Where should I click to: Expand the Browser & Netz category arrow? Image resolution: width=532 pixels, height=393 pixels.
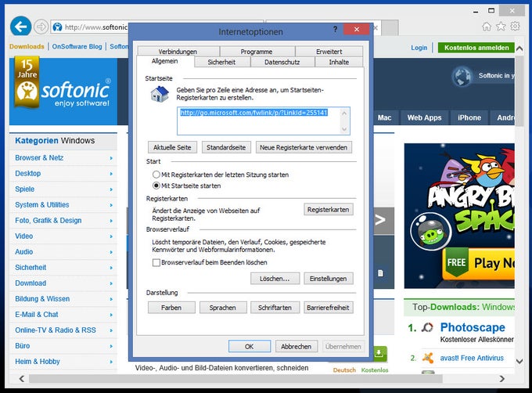(x=111, y=158)
